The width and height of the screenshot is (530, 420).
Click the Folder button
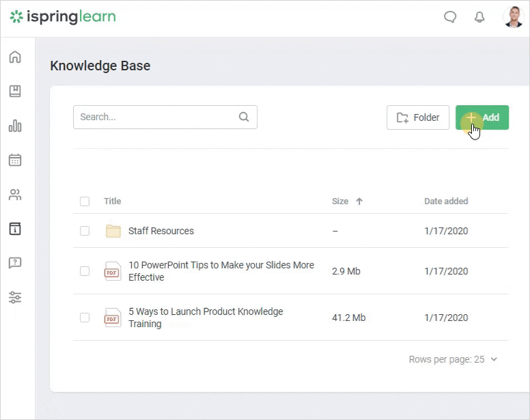[x=418, y=117]
